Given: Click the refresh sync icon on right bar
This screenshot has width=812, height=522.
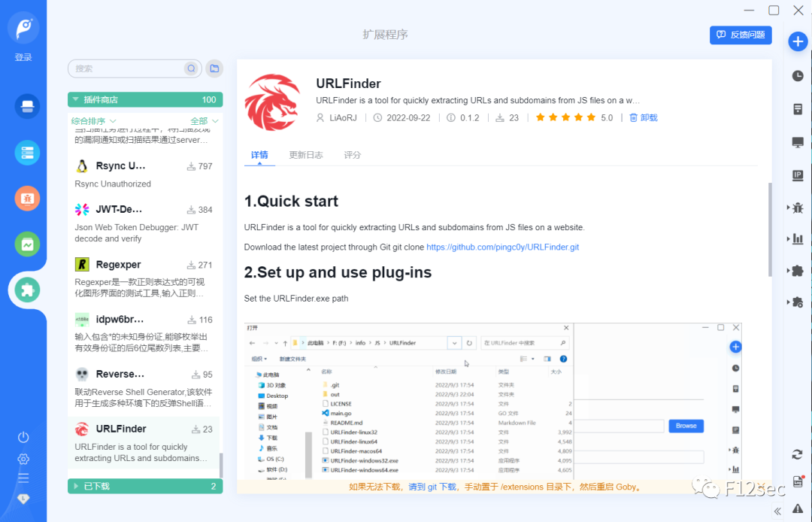Looking at the screenshot, I should (x=798, y=454).
